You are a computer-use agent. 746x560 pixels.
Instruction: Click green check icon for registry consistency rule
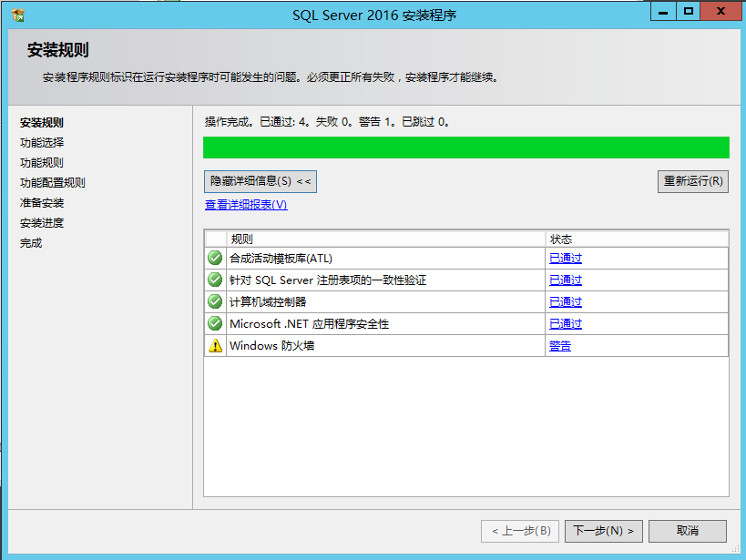pos(215,280)
